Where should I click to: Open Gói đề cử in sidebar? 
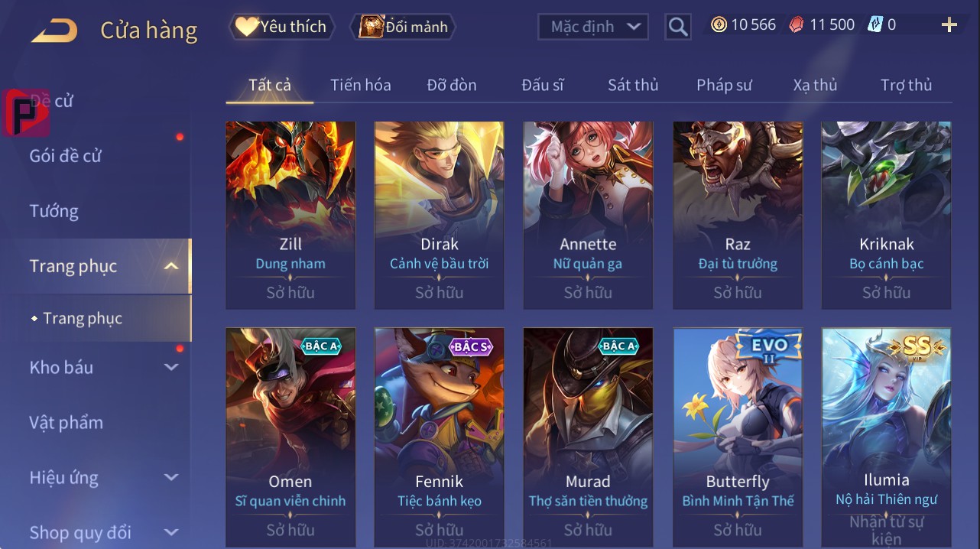click(66, 156)
